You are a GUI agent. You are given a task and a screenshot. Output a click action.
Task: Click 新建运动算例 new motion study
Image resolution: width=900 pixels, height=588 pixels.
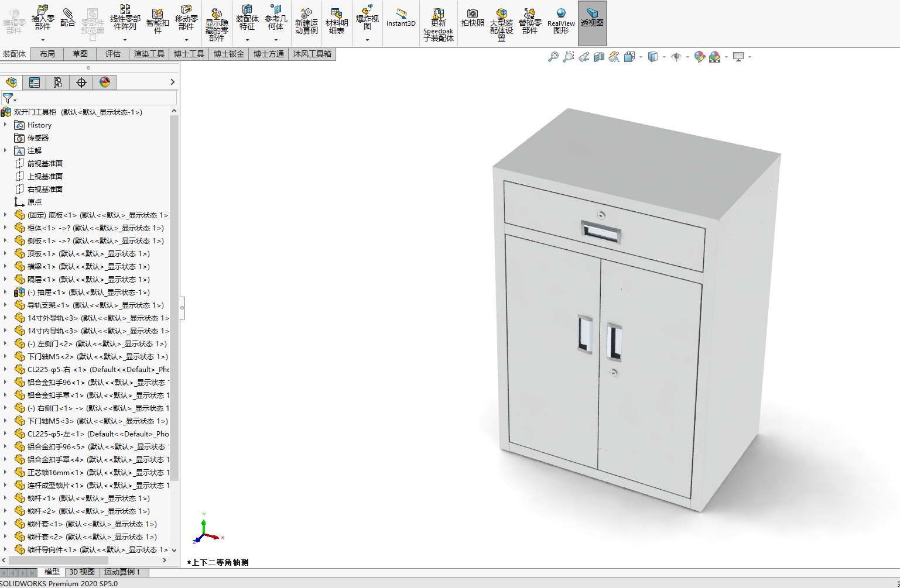click(306, 21)
